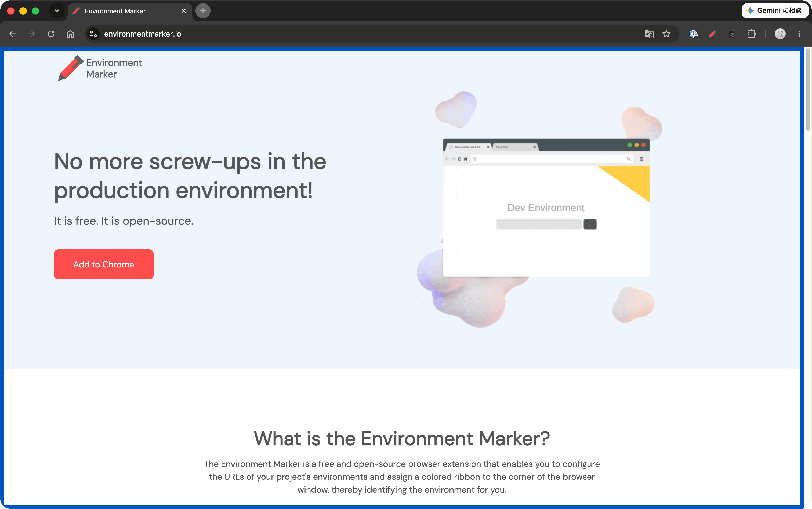Click the Dev Environment browser illustration
This screenshot has height=509, width=812.
[546, 207]
